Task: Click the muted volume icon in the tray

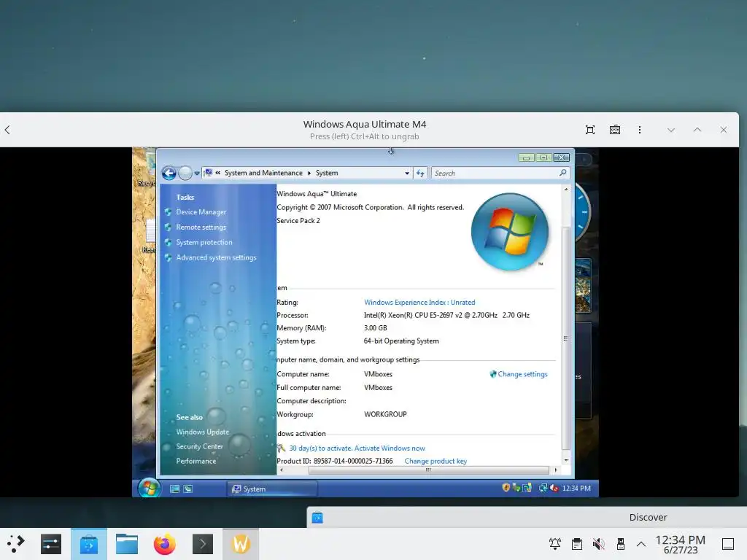Action: click(599, 544)
